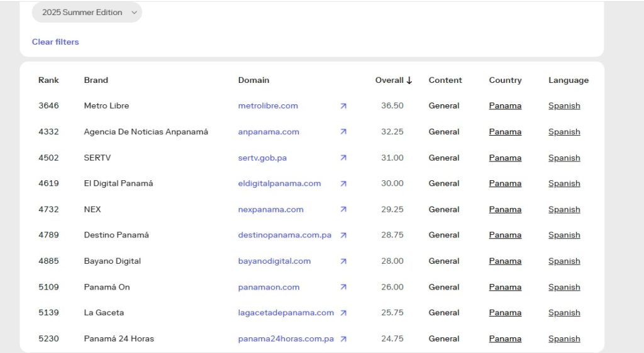Select brand Agencia De Noticias Anpanamá
This screenshot has height=353, width=644.
click(146, 132)
